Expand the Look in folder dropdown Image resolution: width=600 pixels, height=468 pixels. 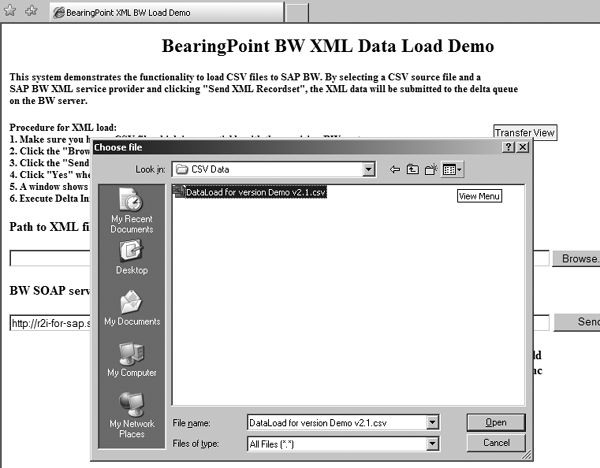click(x=369, y=170)
